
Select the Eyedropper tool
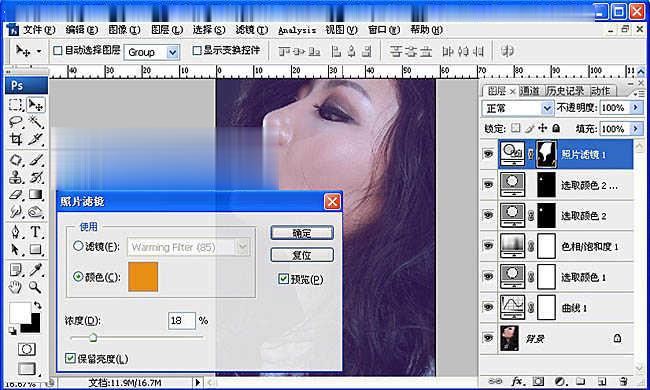click(x=36, y=270)
